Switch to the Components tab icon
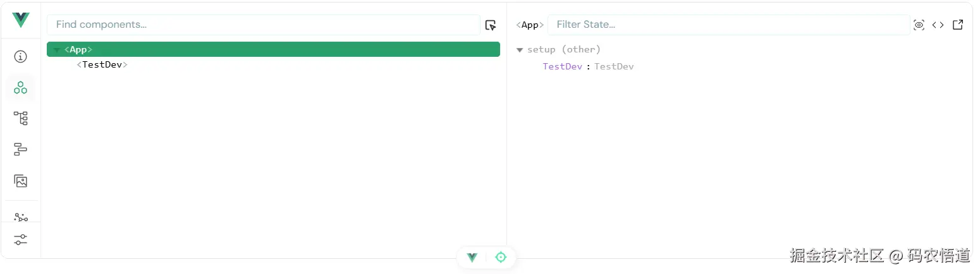The height and width of the screenshot is (274, 980). pyautogui.click(x=21, y=88)
